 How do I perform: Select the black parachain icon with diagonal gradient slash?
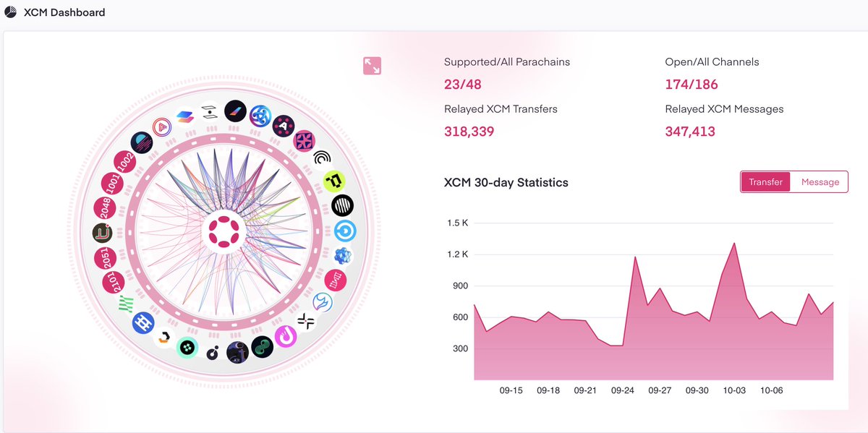click(x=235, y=111)
